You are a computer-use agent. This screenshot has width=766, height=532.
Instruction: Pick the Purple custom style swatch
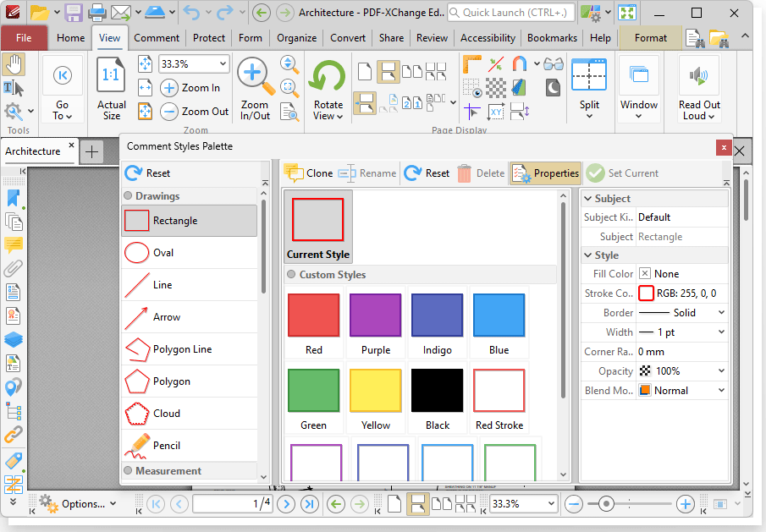pos(376,323)
